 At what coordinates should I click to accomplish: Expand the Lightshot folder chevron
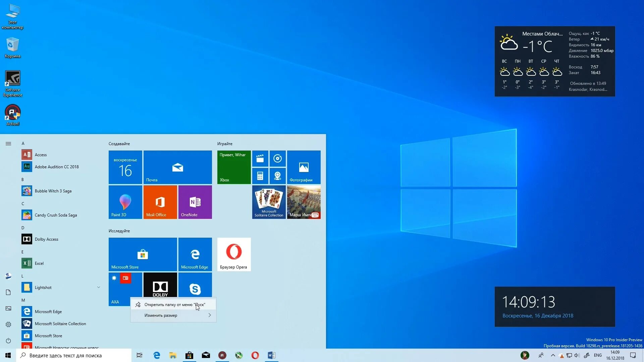[x=99, y=287]
